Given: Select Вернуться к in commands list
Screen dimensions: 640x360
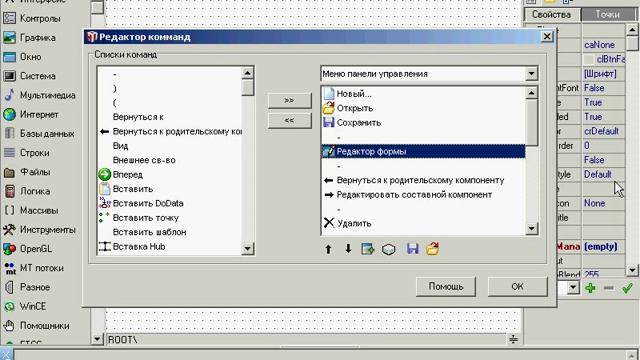Looking at the screenshot, I should [170, 117].
